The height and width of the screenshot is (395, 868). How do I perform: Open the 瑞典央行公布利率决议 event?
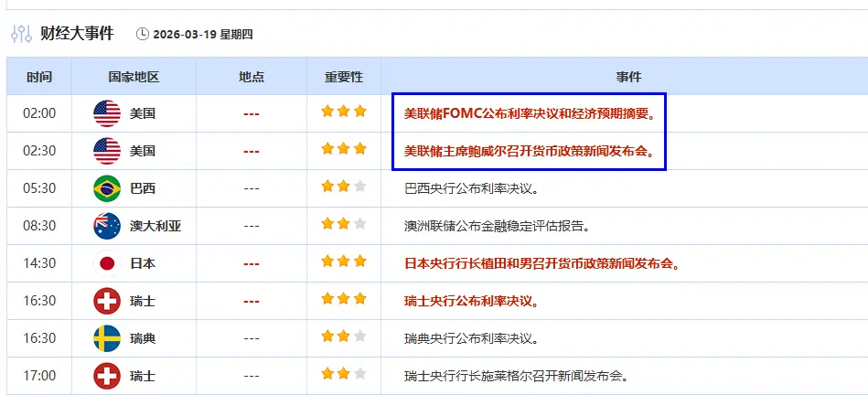coord(472,338)
